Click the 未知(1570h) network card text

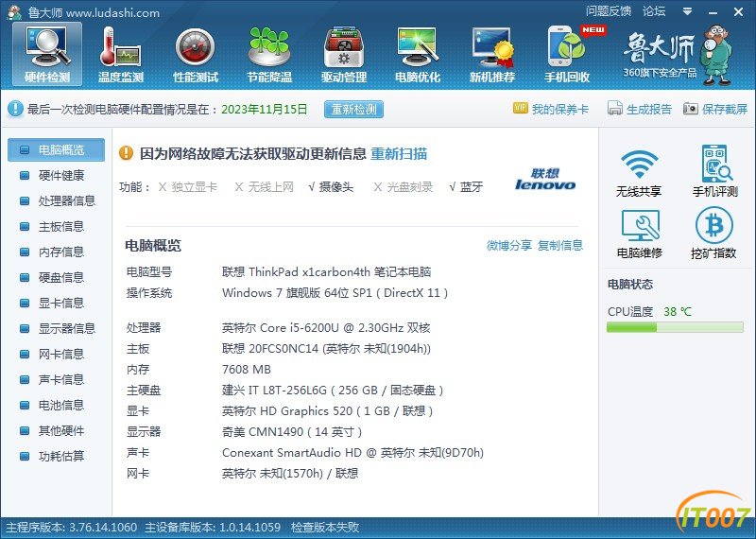tap(291, 474)
